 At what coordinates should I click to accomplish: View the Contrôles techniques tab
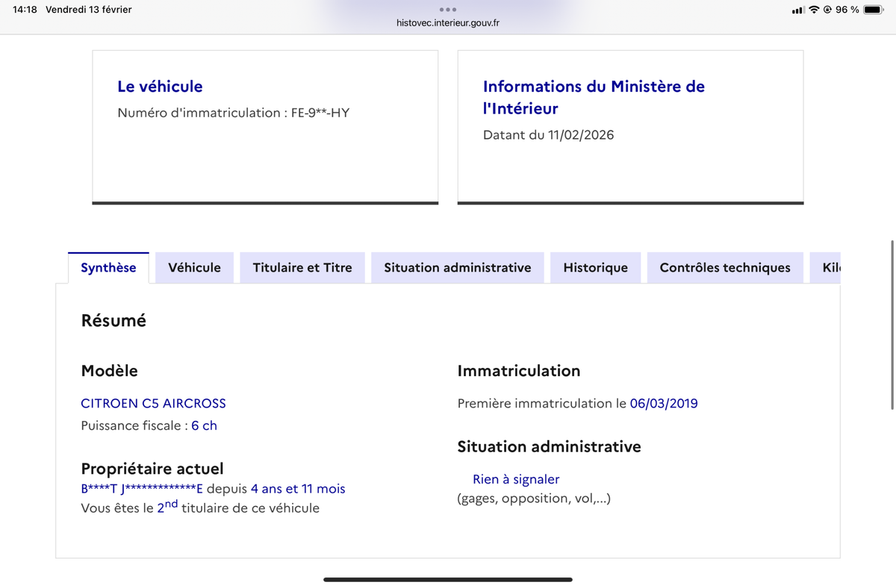724,267
